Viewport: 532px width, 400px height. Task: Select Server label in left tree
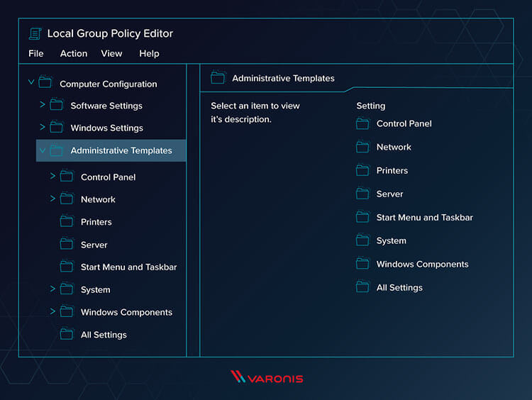tap(94, 245)
